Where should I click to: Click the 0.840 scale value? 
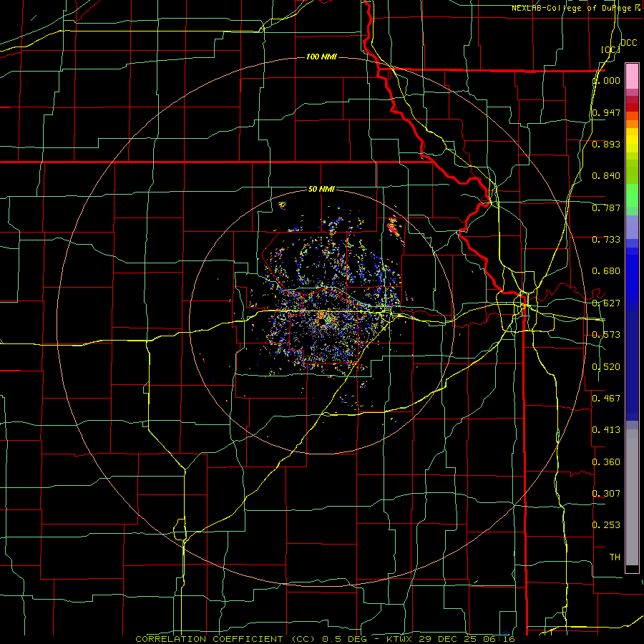point(606,176)
